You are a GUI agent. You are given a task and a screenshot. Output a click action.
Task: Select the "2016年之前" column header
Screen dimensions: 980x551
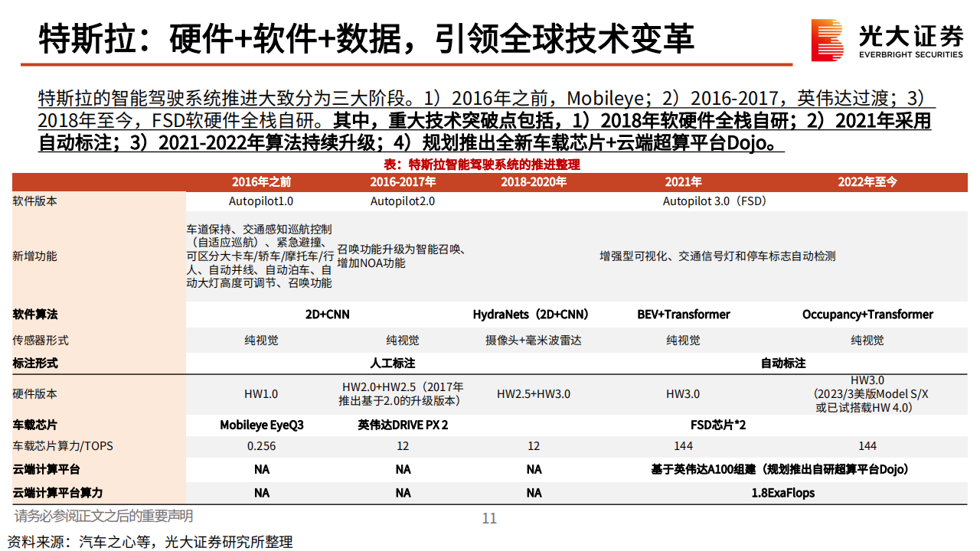click(x=261, y=182)
